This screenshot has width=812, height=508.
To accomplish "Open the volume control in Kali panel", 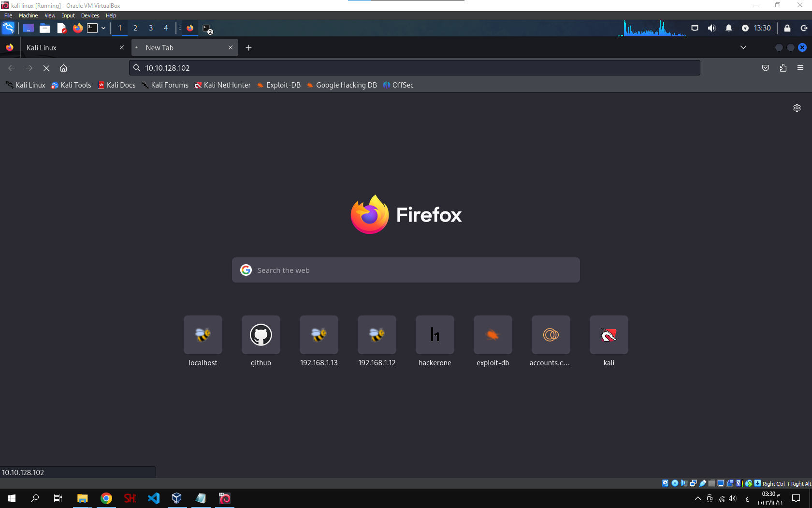I will click(x=711, y=28).
